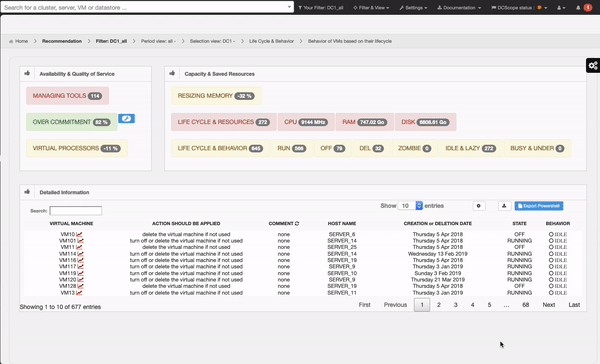
Task: Click the table Search input field
Action: (76, 211)
